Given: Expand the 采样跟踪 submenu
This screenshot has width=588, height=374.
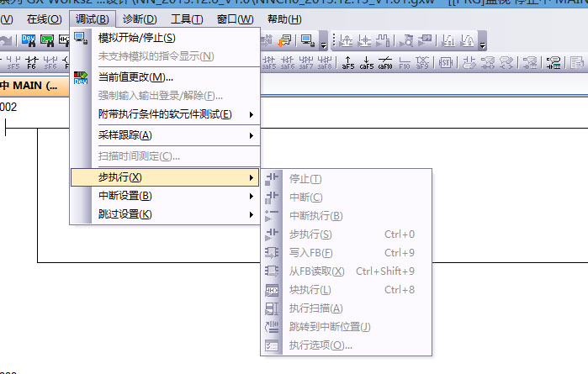Looking at the screenshot, I should pos(251,135).
